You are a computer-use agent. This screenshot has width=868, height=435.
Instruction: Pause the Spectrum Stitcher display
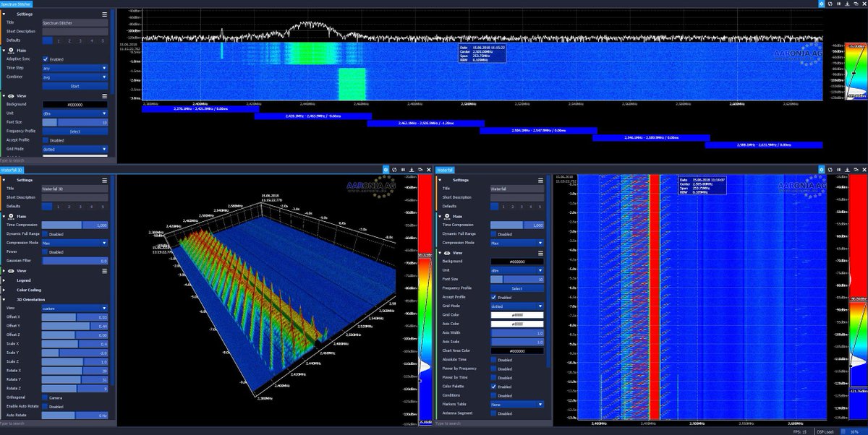[839, 4]
